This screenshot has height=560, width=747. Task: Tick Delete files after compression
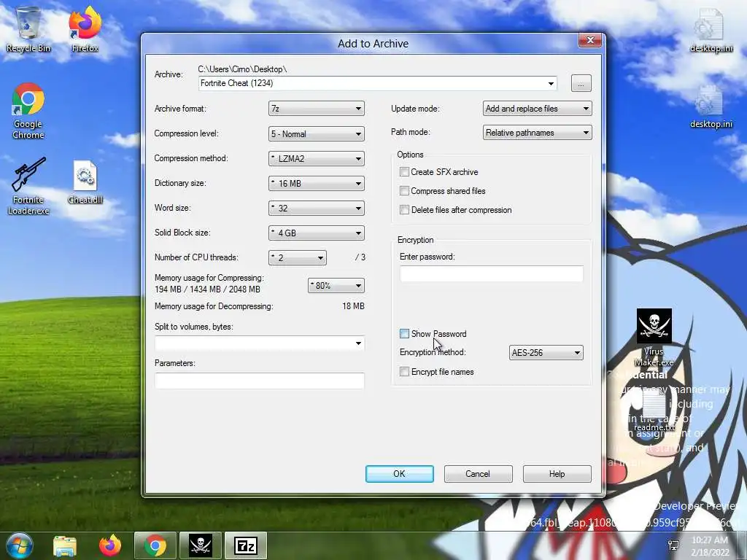404,210
